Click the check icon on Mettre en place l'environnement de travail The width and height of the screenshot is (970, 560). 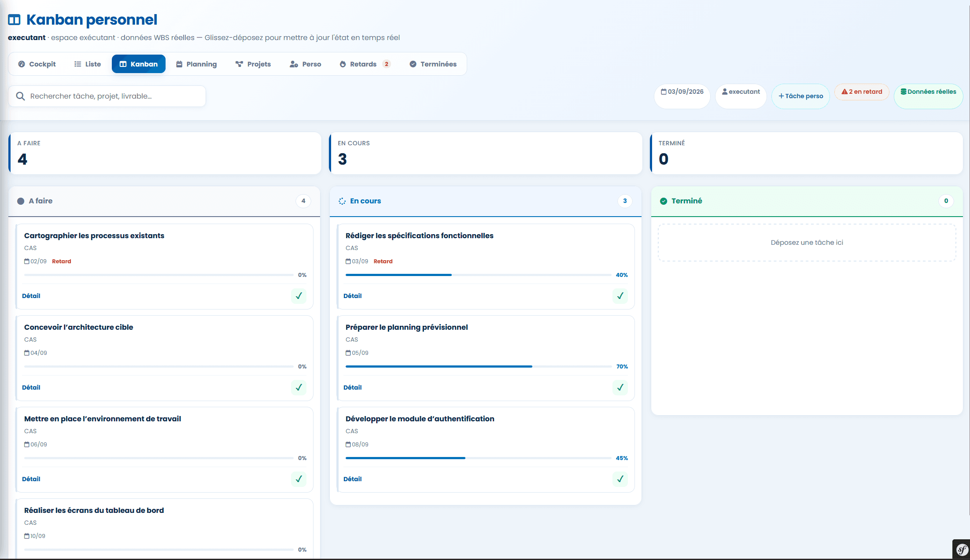[299, 479]
